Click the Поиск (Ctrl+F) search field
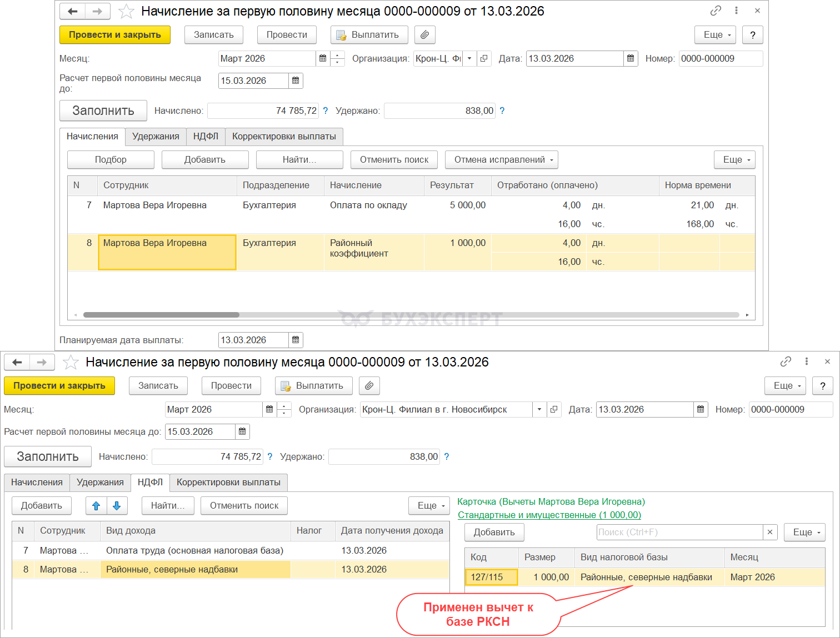 [679, 532]
